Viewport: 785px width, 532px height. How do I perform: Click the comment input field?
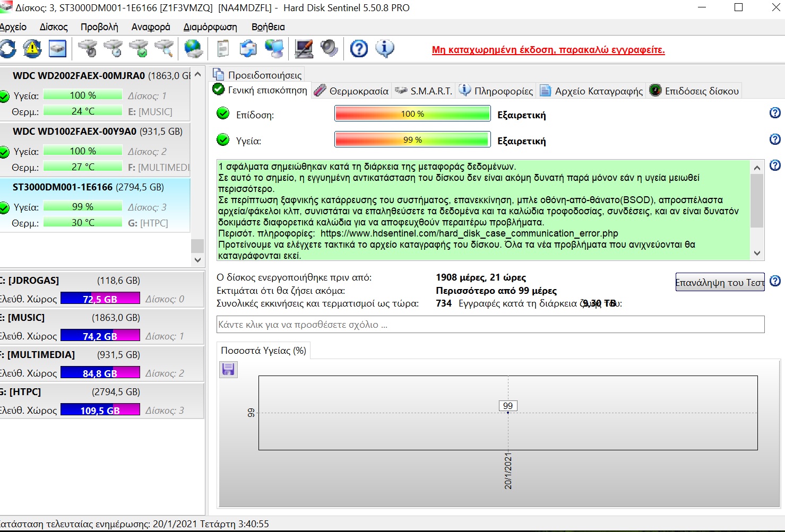pyautogui.click(x=490, y=325)
